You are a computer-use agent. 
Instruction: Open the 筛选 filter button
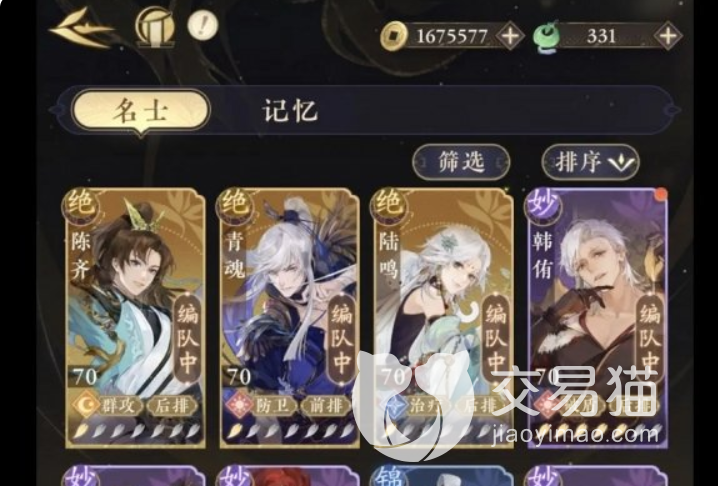[x=461, y=162]
